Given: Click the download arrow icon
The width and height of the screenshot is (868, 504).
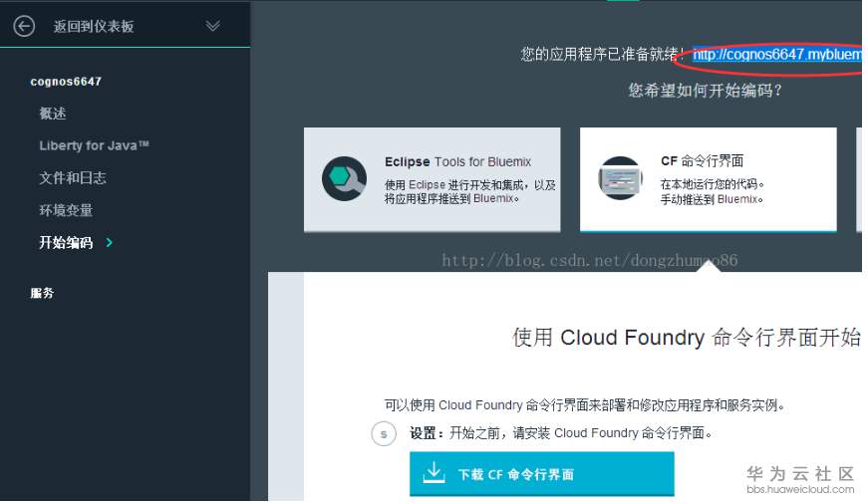Looking at the screenshot, I should [434, 473].
